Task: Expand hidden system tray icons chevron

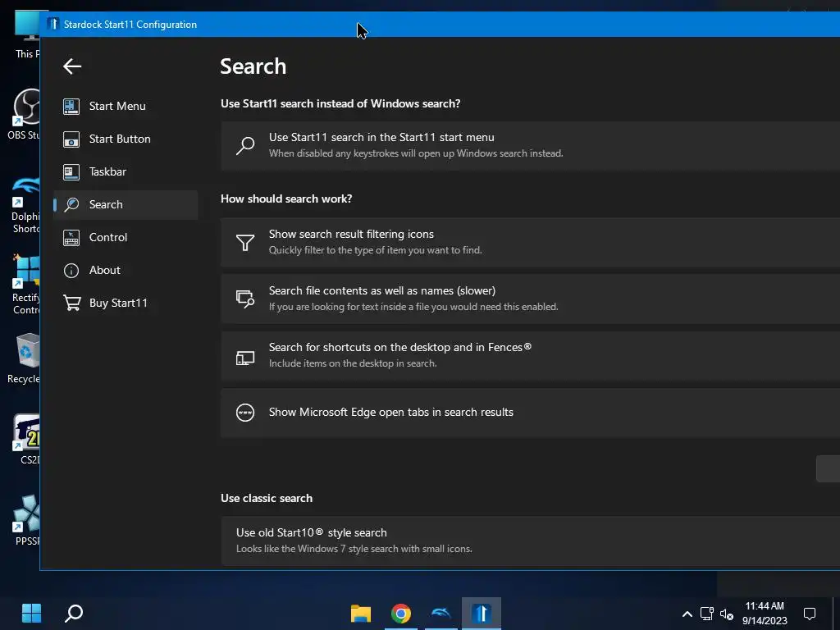Action: [x=687, y=614]
